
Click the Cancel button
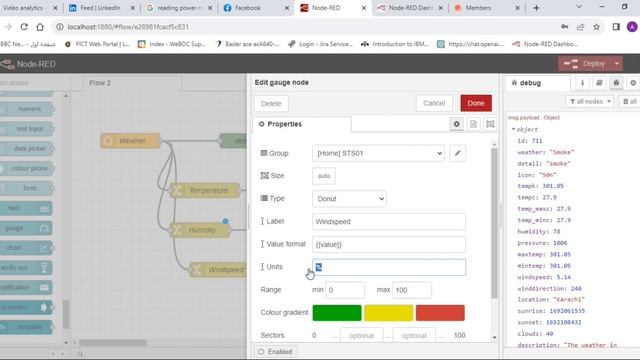point(434,103)
